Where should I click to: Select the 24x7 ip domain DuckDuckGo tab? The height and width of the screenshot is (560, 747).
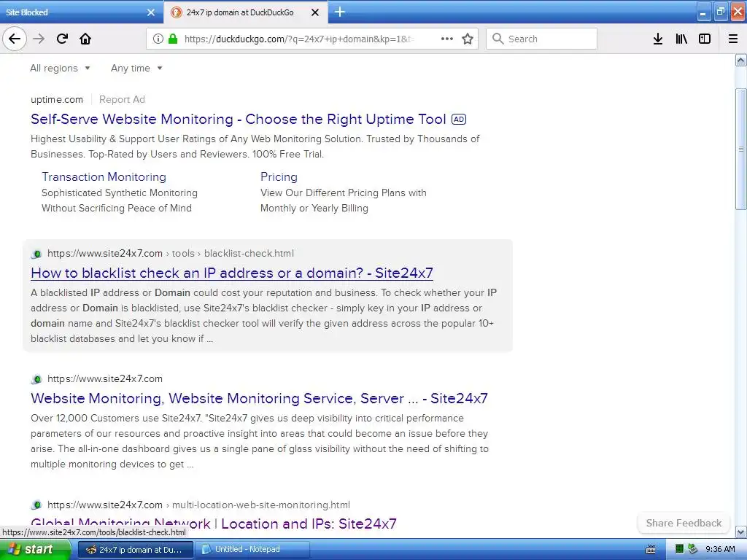(x=246, y=12)
